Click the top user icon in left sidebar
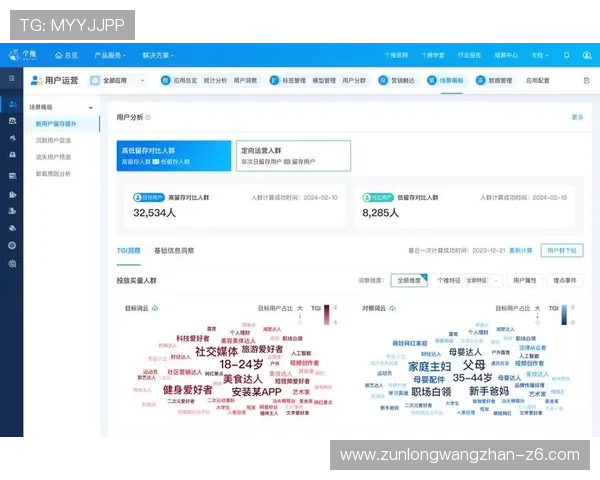 12,104
